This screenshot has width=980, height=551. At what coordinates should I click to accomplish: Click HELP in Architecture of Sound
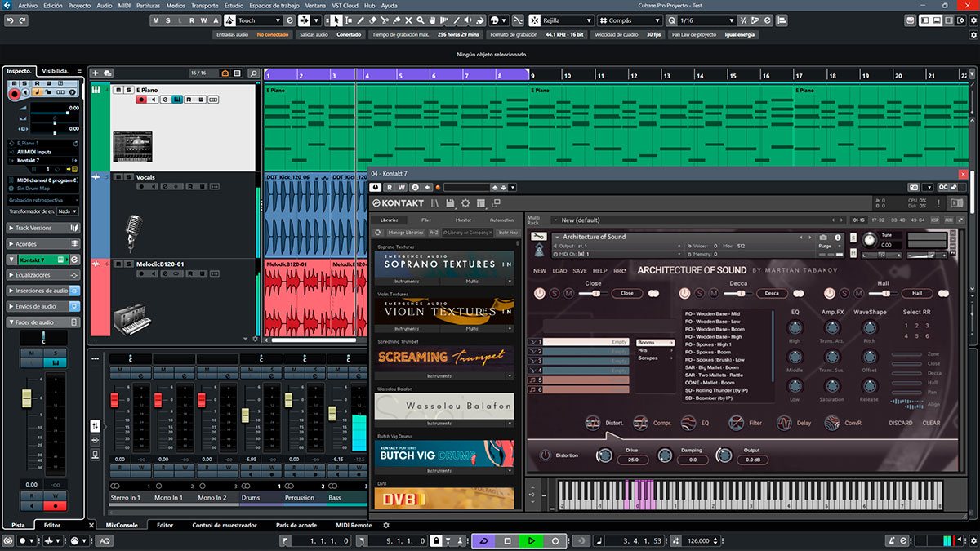click(599, 271)
